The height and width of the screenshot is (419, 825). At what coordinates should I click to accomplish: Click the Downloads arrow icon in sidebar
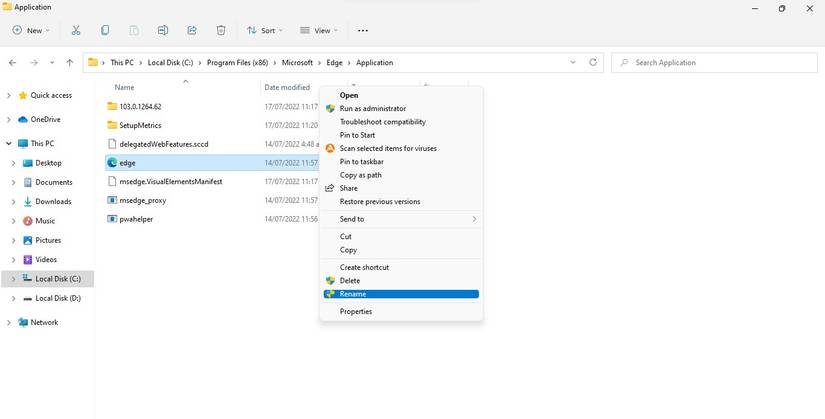coord(27,202)
